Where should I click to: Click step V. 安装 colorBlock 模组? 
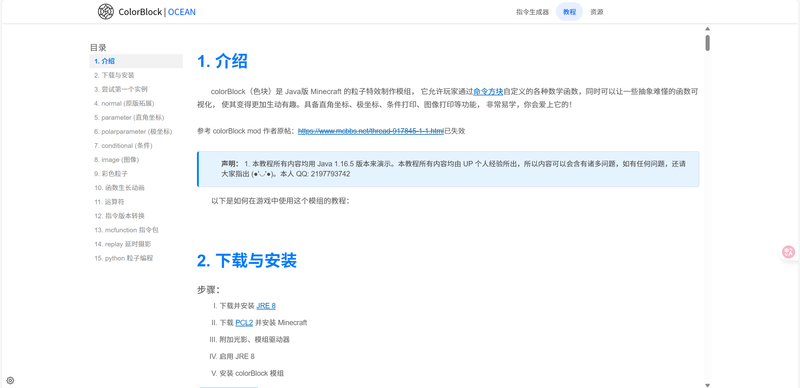pos(247,373)
